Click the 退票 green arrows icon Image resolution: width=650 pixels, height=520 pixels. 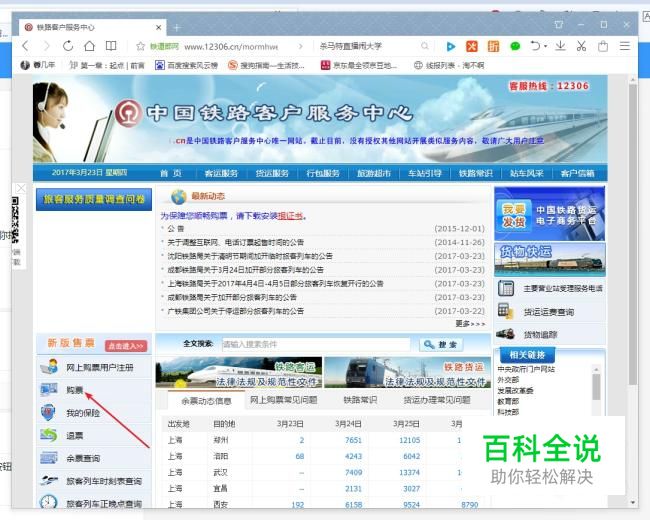[49, 435]
